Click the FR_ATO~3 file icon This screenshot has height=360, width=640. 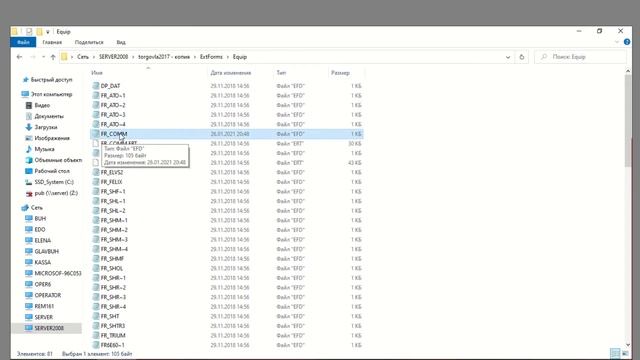tap(96, 115)
